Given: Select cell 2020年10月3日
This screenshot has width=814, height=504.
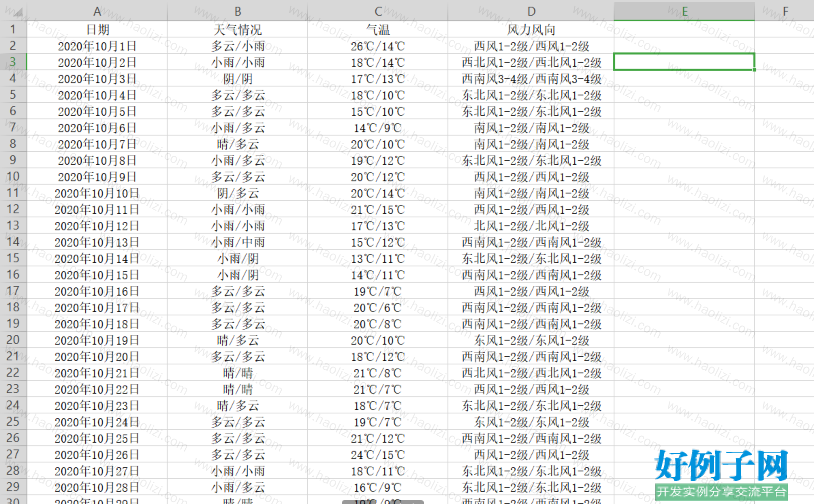Looking at the screenshot, I should [x=97, y=78].
